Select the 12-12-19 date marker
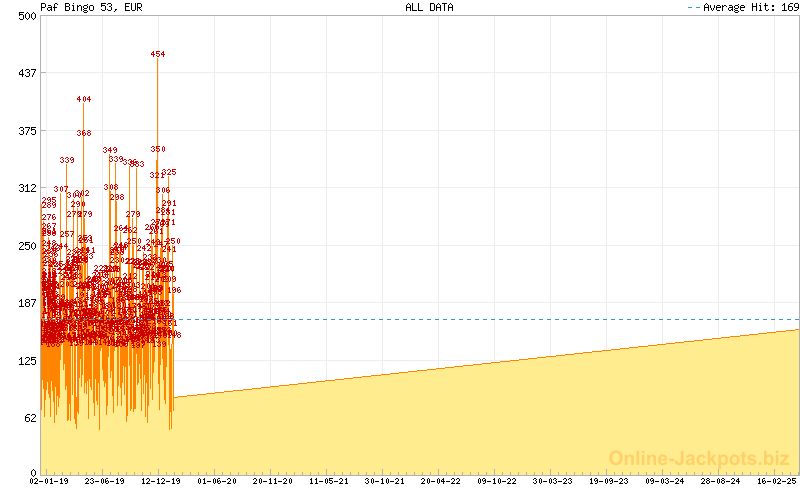 161,481
